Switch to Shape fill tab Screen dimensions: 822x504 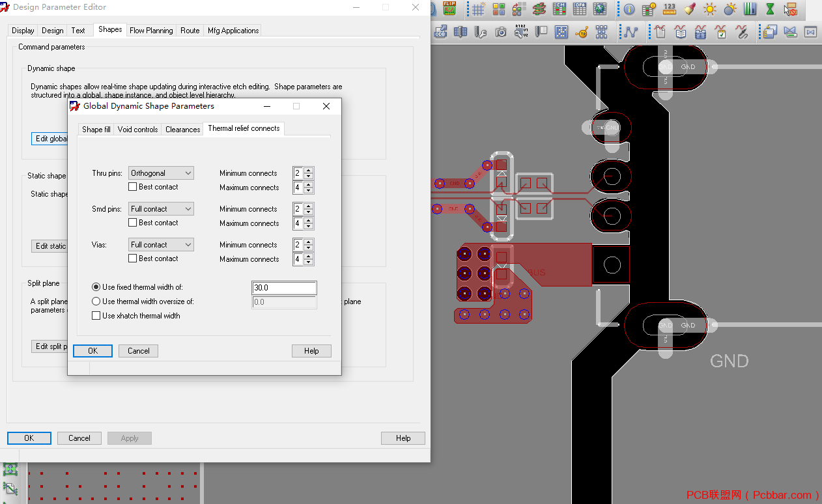[x=96, y=130]
